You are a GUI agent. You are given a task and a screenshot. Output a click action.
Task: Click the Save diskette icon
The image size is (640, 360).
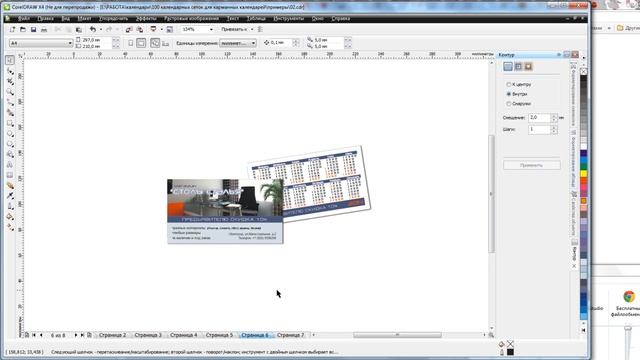click(33, 29)
